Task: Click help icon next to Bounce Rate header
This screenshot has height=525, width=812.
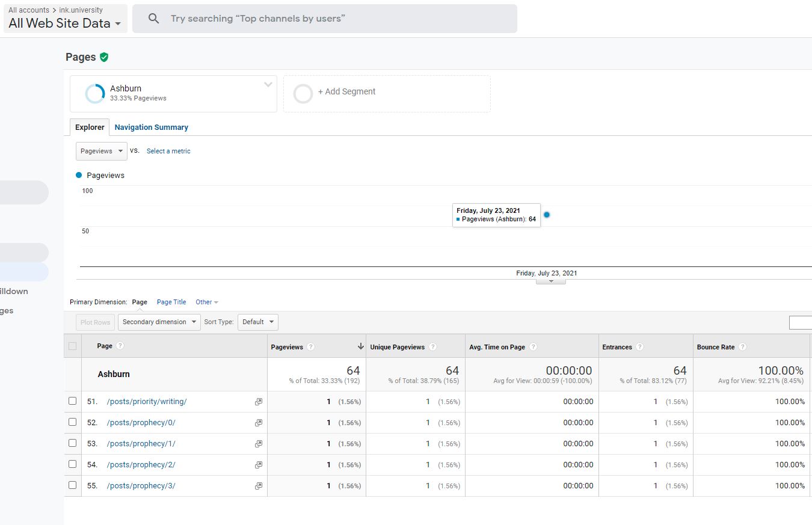Action: coord(742,347)
